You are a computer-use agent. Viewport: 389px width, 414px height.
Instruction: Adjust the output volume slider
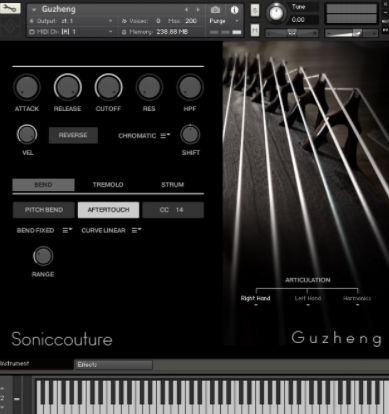[x=351, y=33]
